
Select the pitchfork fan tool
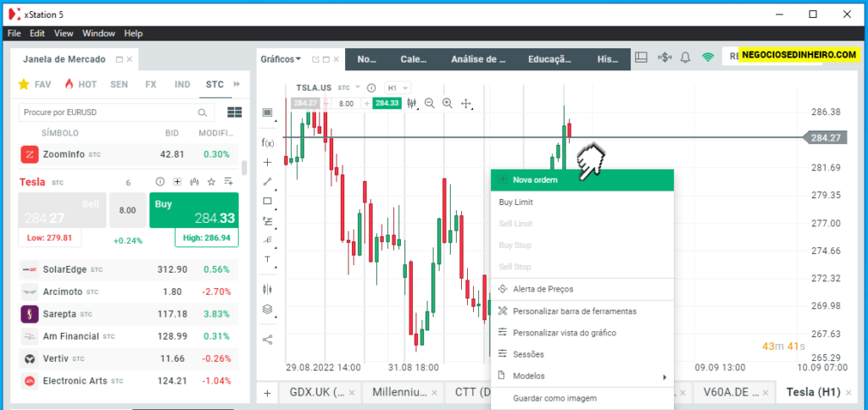267,240
